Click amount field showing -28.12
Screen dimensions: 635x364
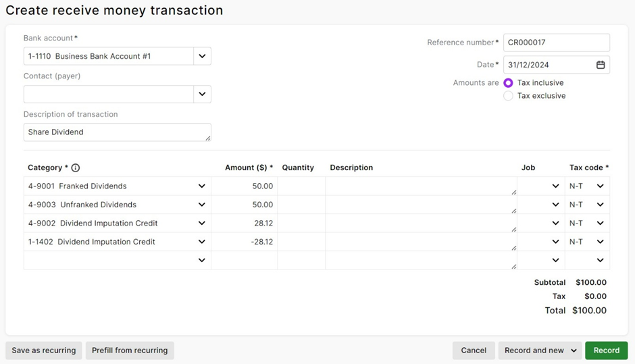point(244,242)
